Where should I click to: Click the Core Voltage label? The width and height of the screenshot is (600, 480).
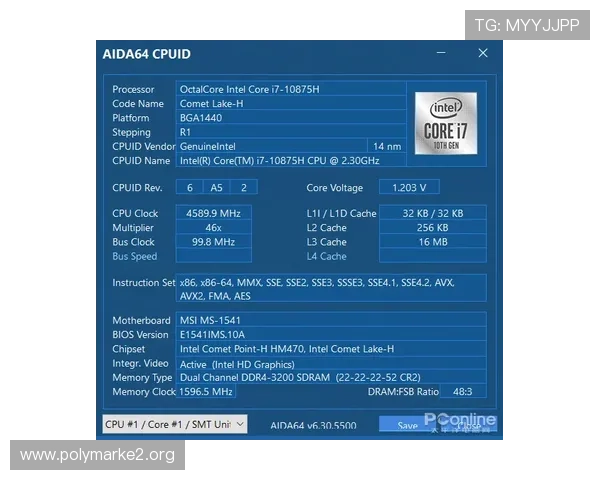tap(334, 188)
